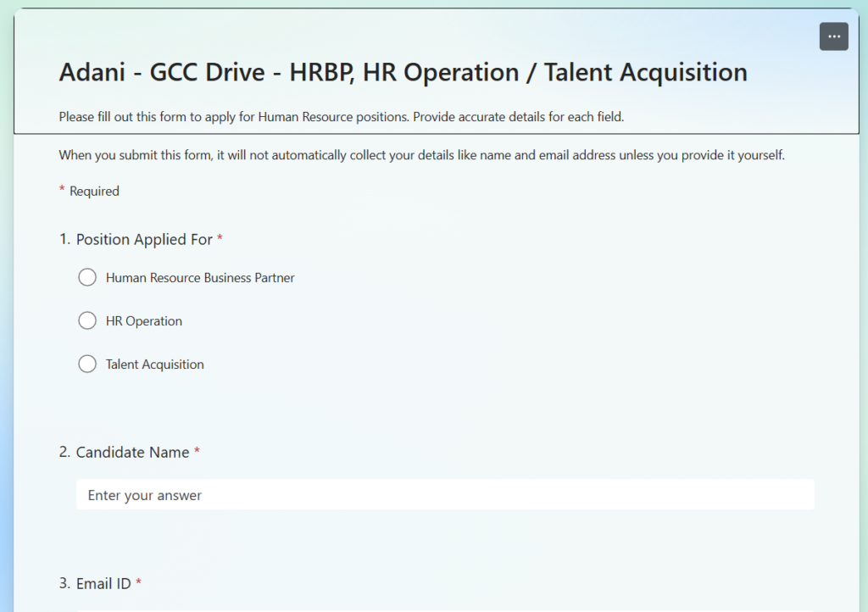Choose Talent Acquisition radio option

click(87, 364)
